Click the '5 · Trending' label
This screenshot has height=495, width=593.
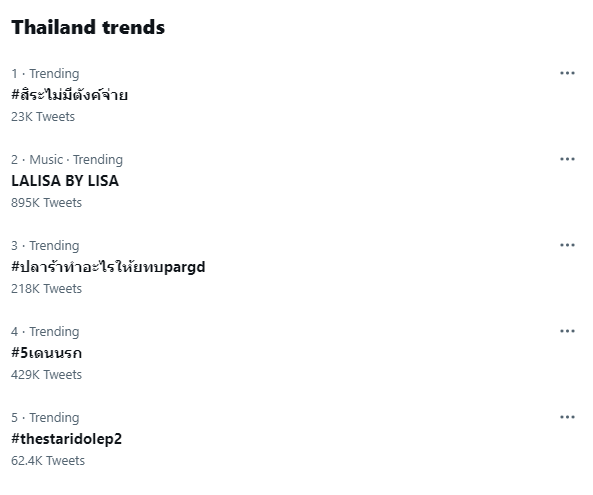click(45, 418)
